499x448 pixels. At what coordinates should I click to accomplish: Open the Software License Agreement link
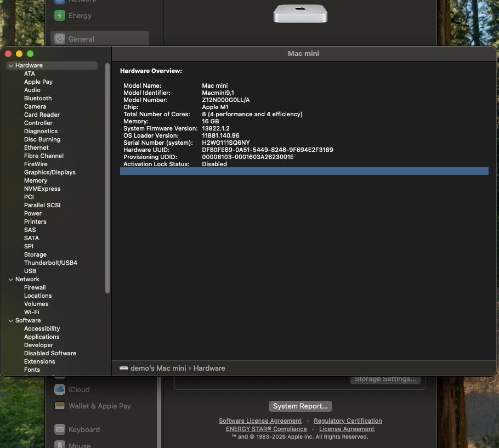tap(260, 421)
